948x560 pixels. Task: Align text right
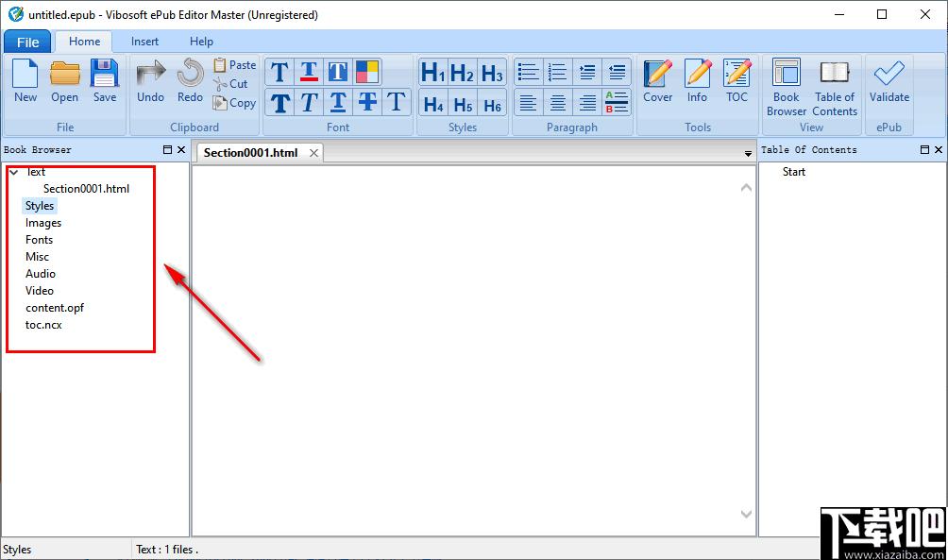[587, 102]
